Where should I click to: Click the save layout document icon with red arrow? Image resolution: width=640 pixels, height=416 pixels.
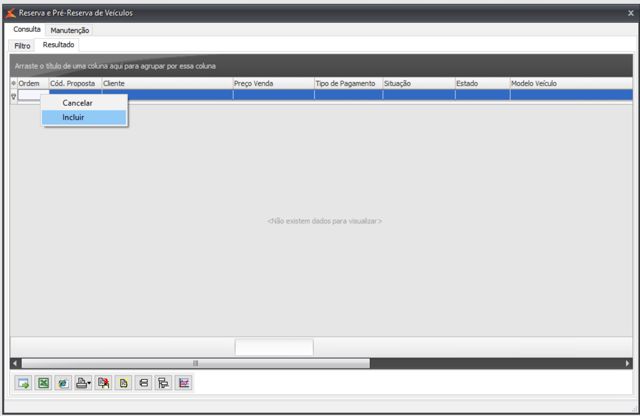pos(103,383)
